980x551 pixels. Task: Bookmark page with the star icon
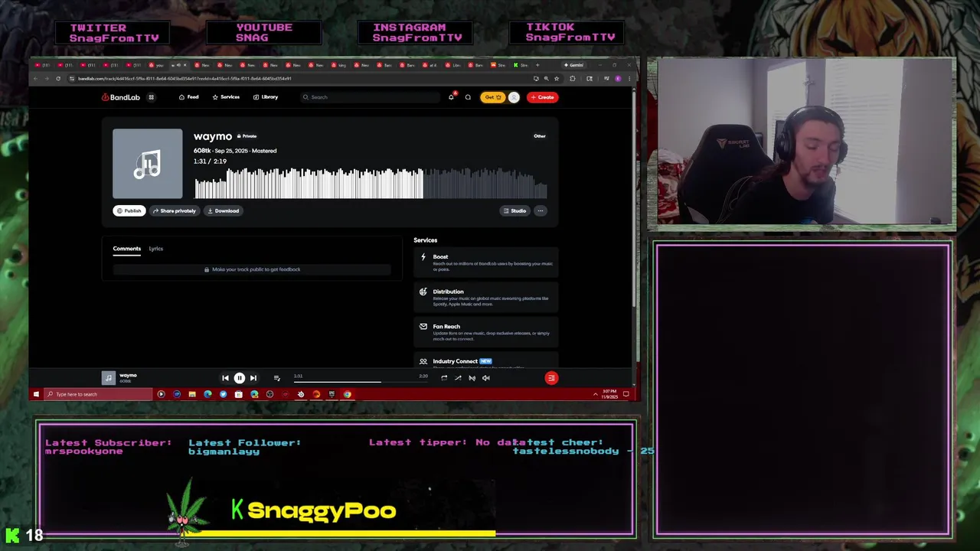pos(556,78)
